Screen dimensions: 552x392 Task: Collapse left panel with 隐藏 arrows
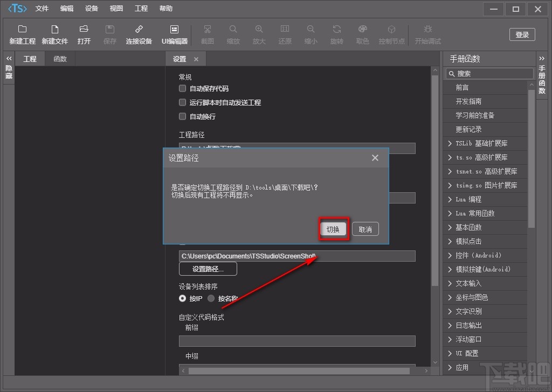(x=9, y=58)
